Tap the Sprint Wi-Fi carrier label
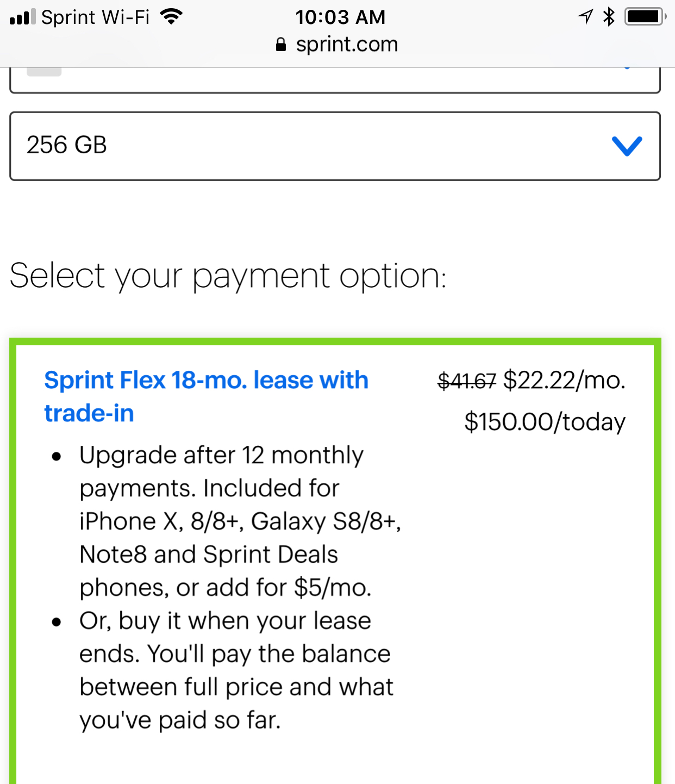The height and width of the screenshot is (784, 675). coord(96,17)
